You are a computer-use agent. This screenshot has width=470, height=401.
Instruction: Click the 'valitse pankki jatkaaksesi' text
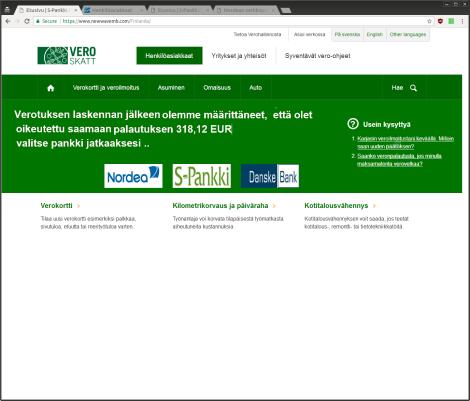83,143
